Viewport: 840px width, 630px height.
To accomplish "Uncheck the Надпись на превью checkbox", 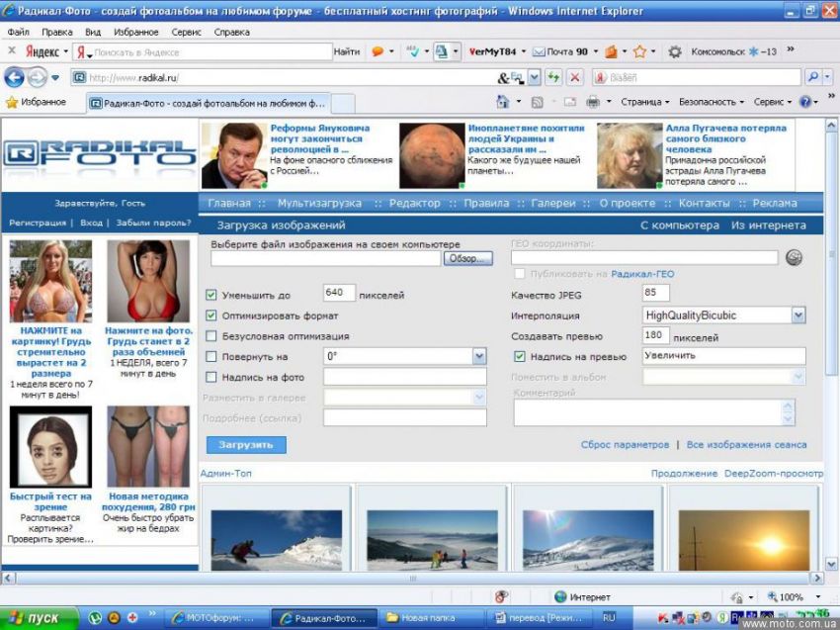I will click(520, 357).
